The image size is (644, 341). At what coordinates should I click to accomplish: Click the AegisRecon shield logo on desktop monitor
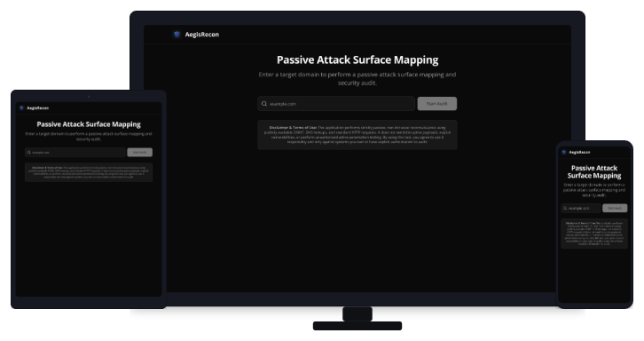(x=177, y=35)
